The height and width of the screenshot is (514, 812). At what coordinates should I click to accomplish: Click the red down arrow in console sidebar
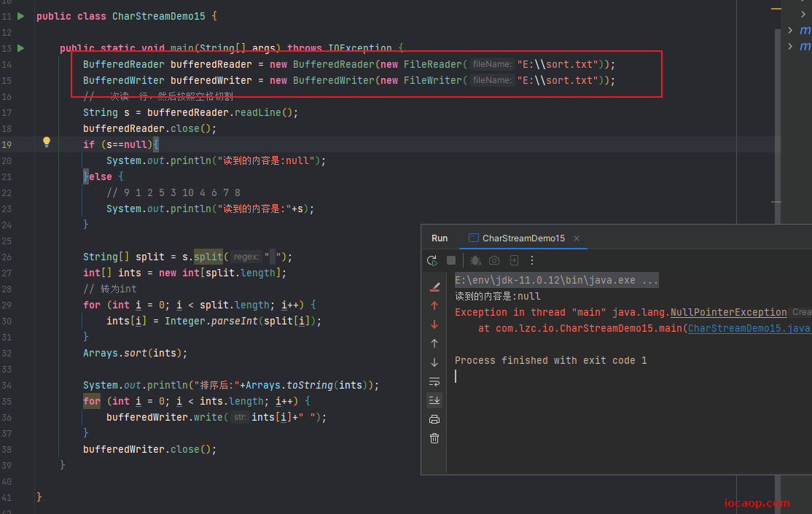434,324
